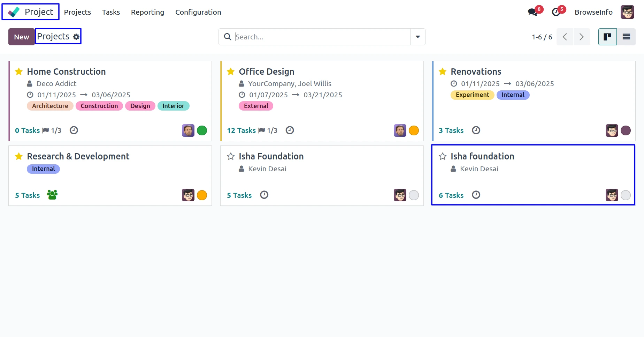Click the activity clock on Home Construction

[74, 130]
